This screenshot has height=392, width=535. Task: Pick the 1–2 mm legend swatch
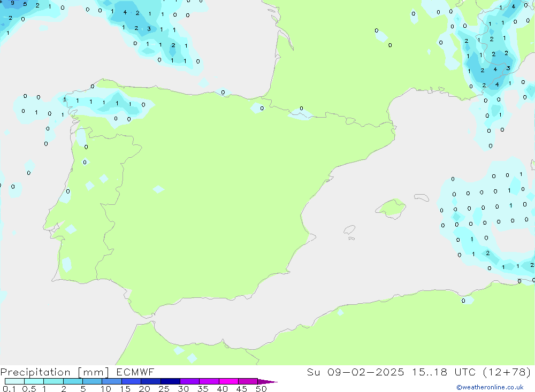point(53,381)
